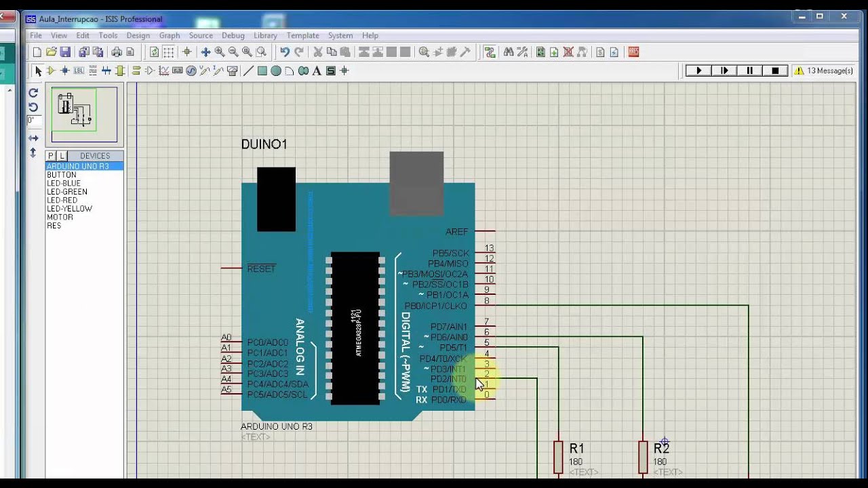Toggle the Wire Autorouter icon
The height and width of the screenshot is (488, 868).
pos(490,52)
